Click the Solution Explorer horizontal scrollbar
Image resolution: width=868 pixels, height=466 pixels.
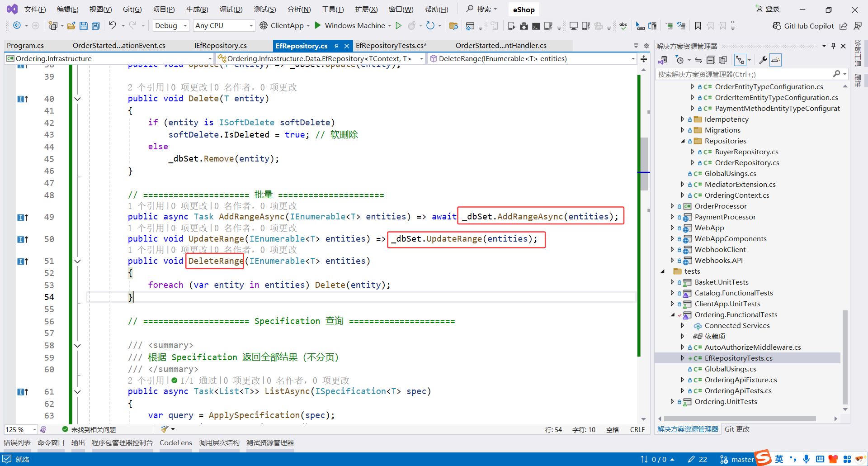[740, 419]
